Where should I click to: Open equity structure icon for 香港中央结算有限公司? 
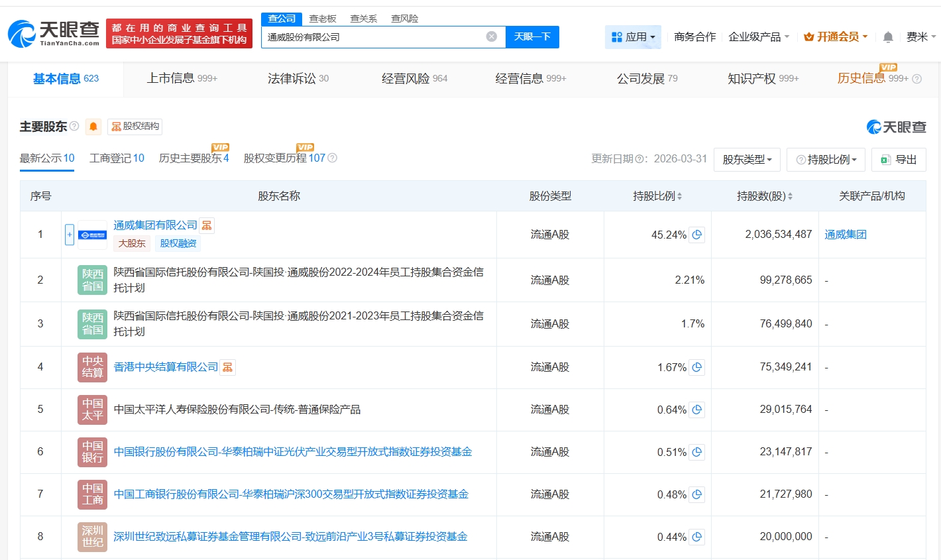pos(227,367)
